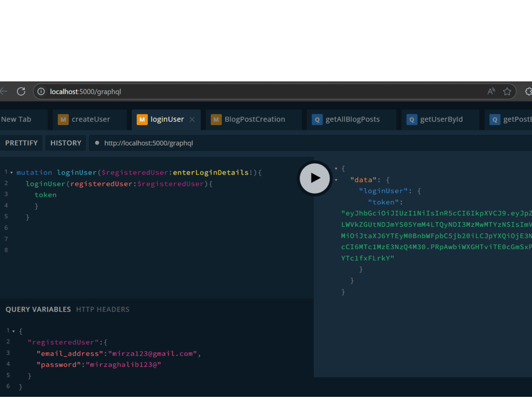Close the loginUser tab

(x=192, y=119)
